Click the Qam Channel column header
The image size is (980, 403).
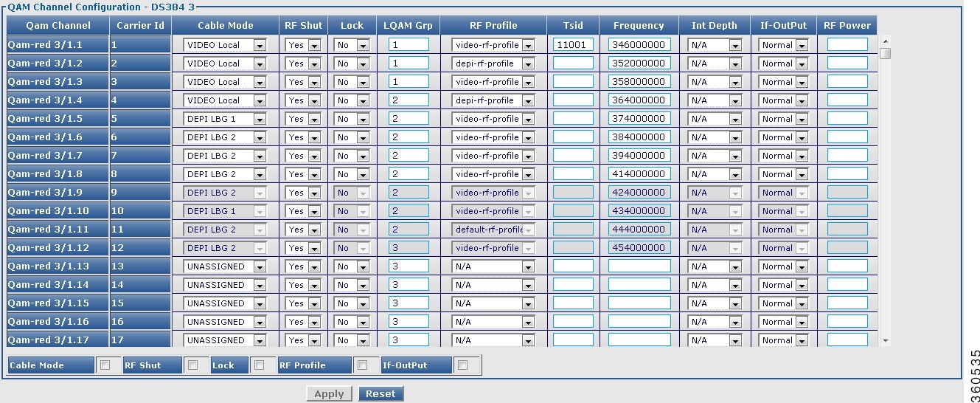tap(58, 25)
